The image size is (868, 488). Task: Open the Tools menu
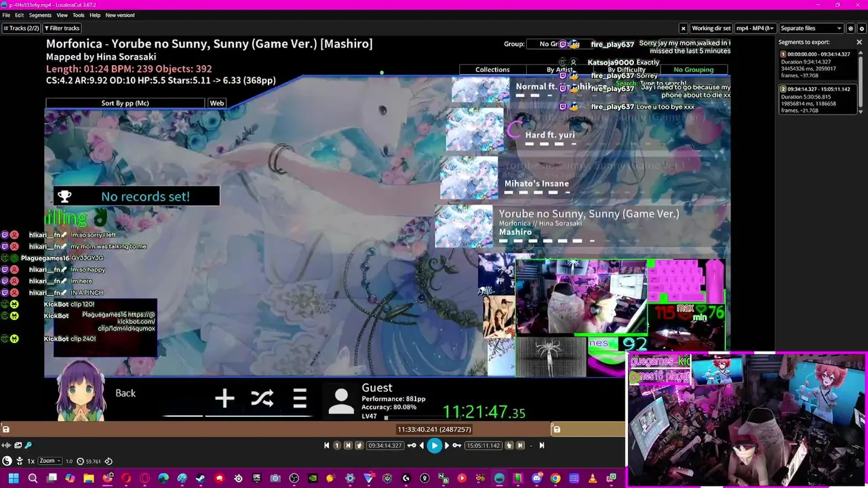pyautogui.click(x=79, y=15)
